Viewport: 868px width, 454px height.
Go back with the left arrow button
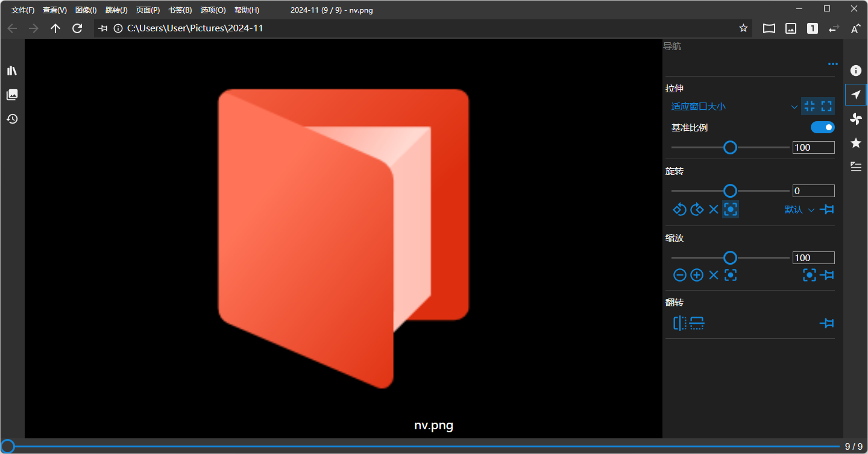pyautogui.click(x=12, y=28)
